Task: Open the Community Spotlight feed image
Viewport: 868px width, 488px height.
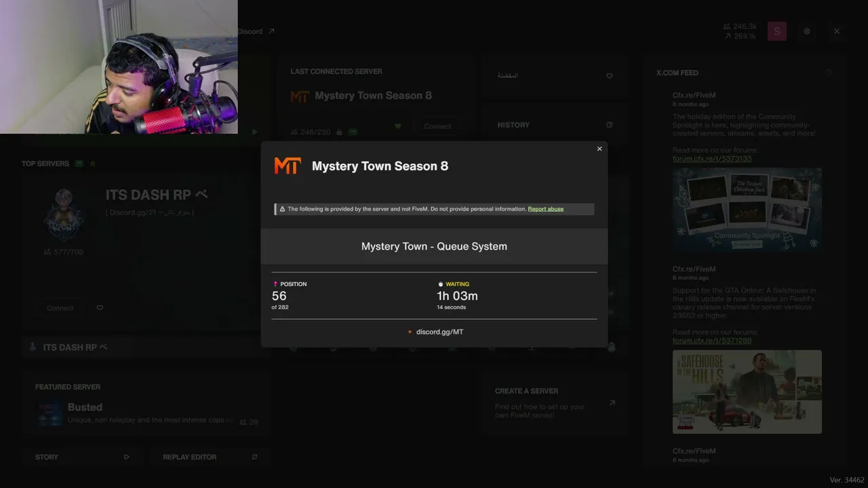Action: [x=747, y=209]
